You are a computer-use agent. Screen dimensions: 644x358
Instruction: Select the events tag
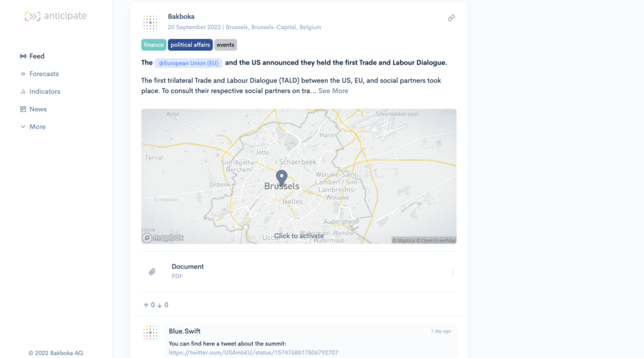226,45
